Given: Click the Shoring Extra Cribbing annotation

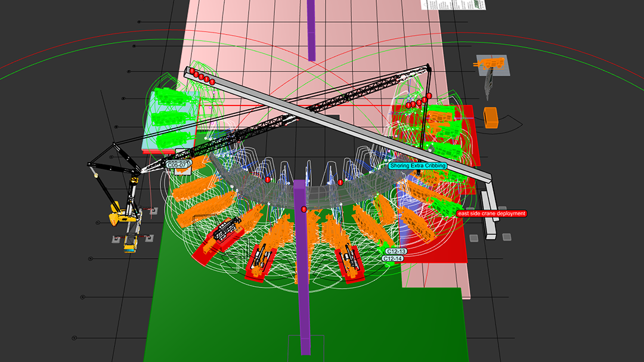Looking at the screenshot, I should [417, 166].
